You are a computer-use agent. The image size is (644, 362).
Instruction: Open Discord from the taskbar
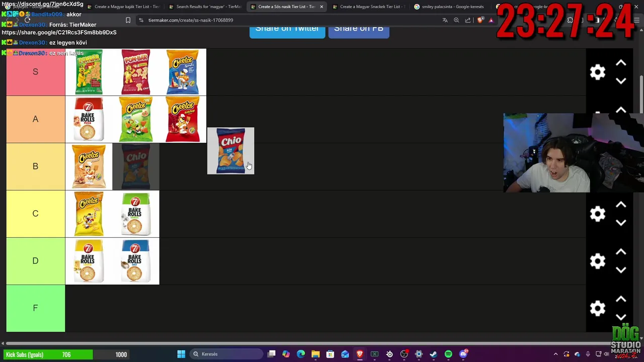coord(463,354)
